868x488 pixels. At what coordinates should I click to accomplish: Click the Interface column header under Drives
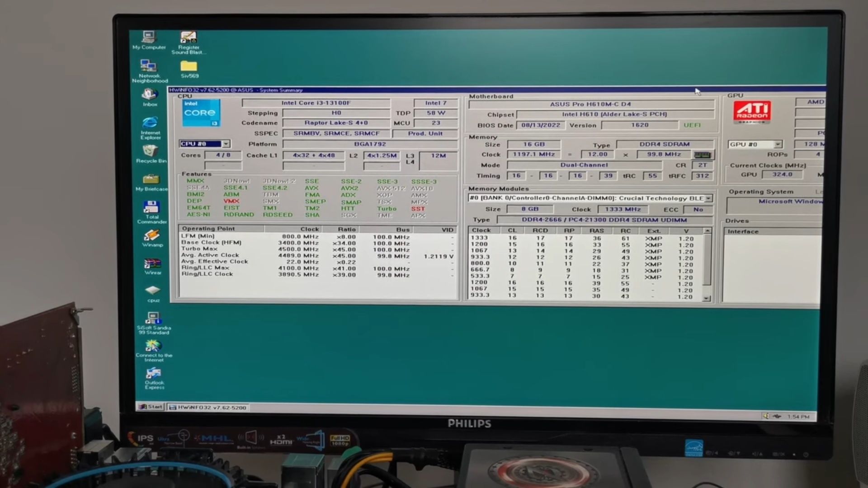[773, 231]
